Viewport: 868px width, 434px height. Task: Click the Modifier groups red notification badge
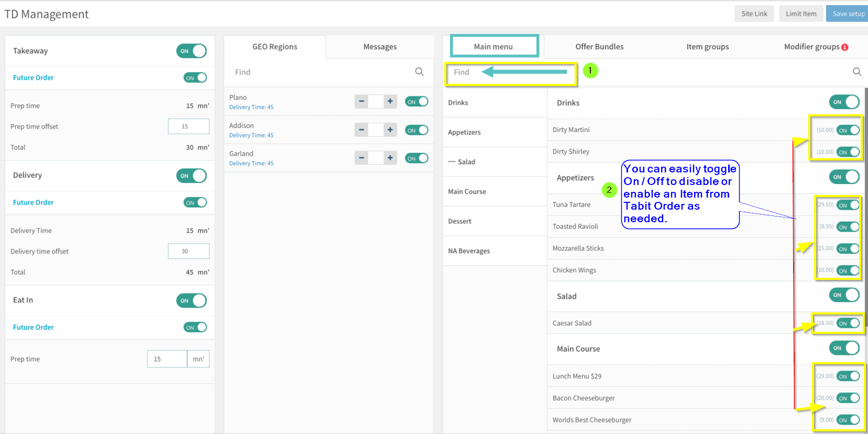(x=844, y=47)
